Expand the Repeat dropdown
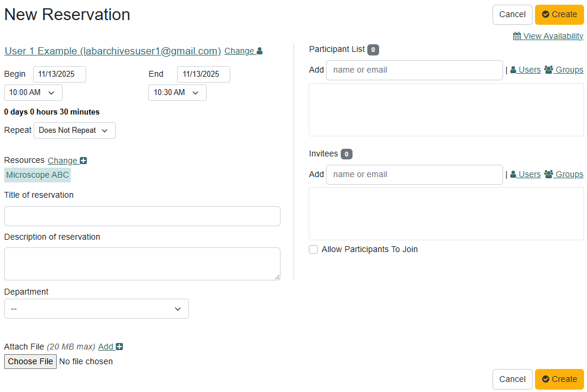587x392 pixels. [74, 130]
